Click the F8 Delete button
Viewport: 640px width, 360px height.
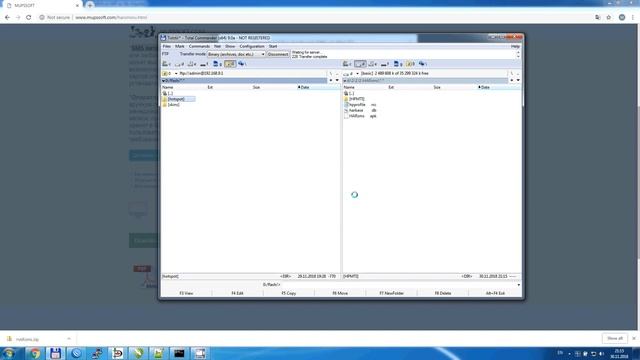pyautogui.click(x=443, y=293)
